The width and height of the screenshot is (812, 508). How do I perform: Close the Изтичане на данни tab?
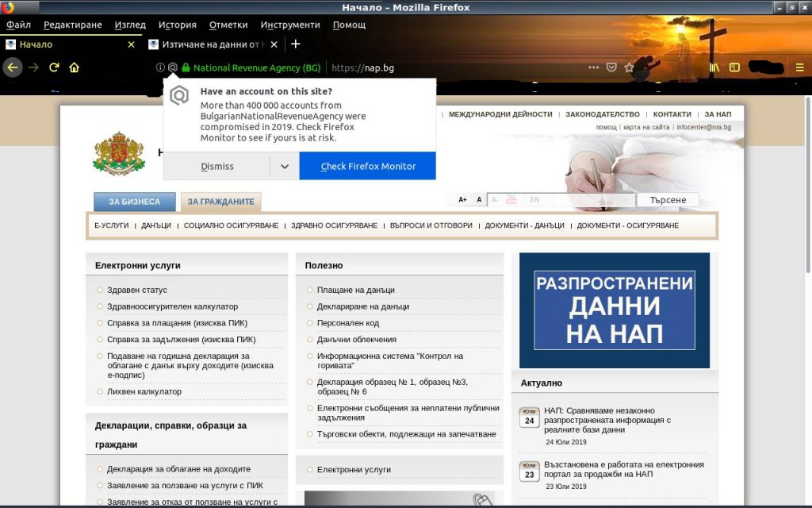[274, 44]
